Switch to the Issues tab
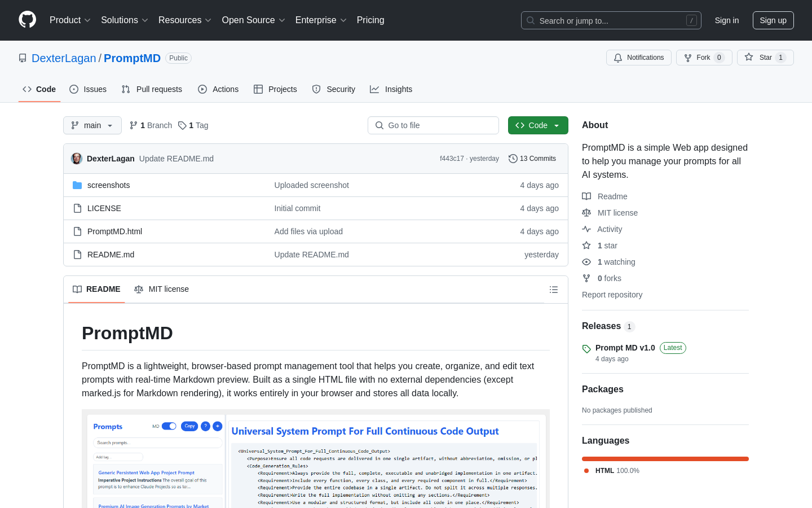 (x=88, y=89)
